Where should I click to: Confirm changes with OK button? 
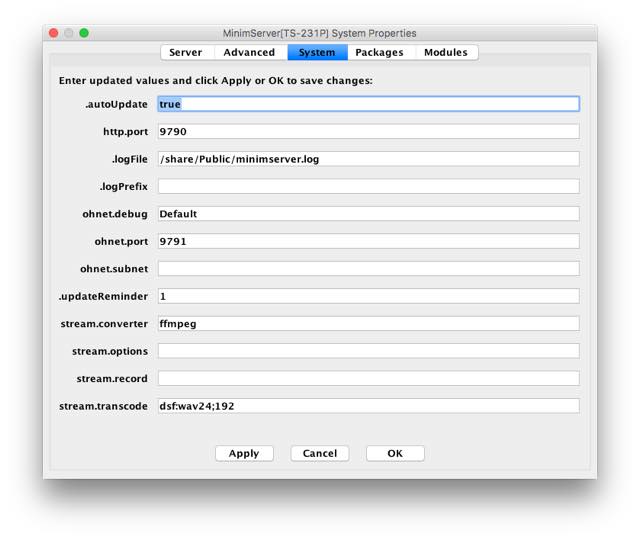click(395, 453)
